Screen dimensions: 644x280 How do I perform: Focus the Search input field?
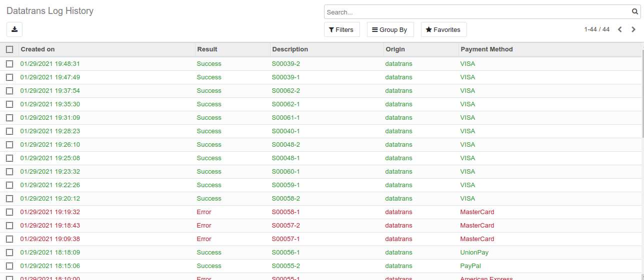[x=475, y=12]
